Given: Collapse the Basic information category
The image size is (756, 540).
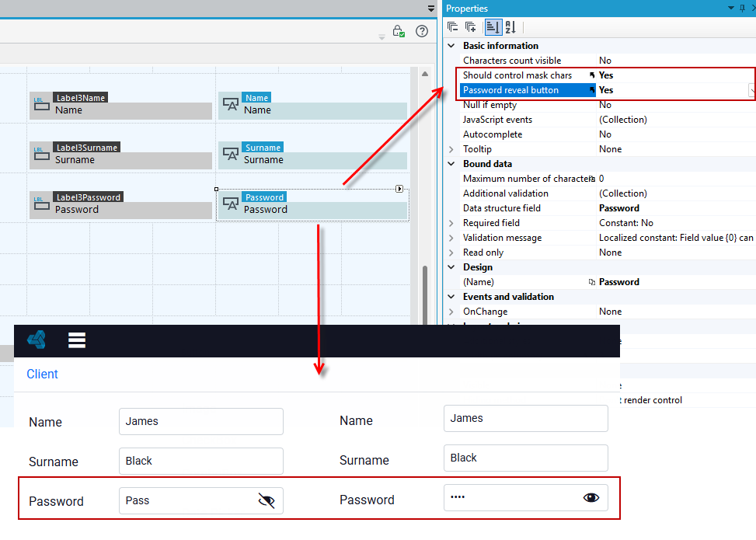Looking at the screenshot, I should [451, 46].
